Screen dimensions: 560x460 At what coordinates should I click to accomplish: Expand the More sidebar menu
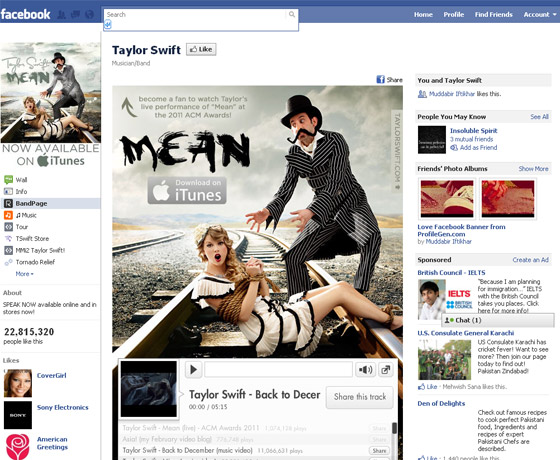tap(24, 274)
